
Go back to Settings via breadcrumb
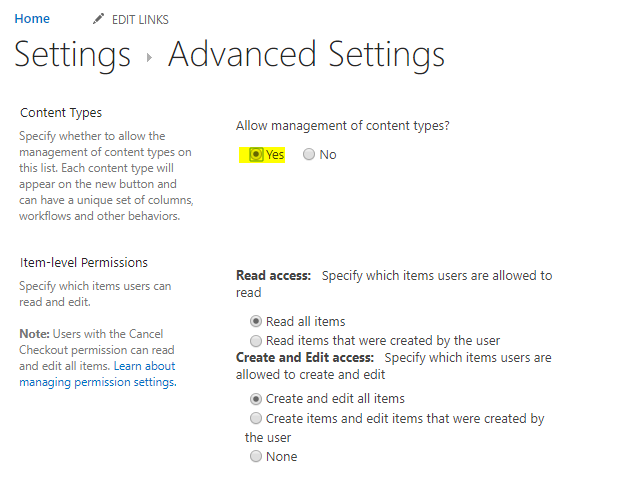pos(73,55)
